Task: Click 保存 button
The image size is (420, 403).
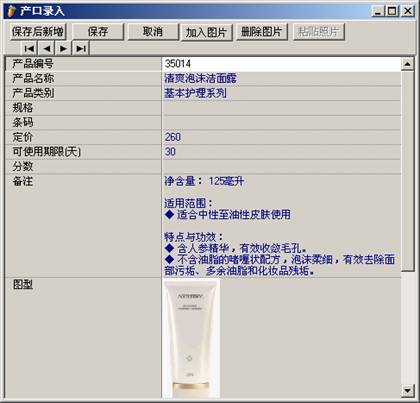Action: 98,32
